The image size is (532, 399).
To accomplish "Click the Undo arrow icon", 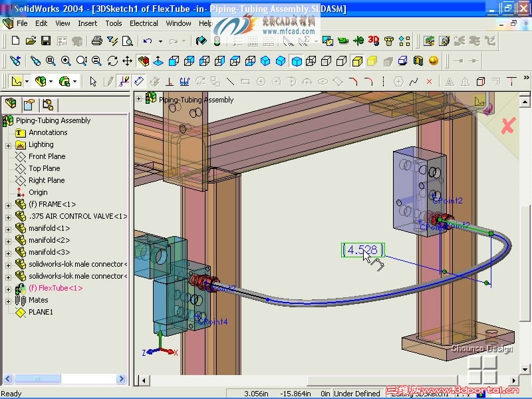I will 148,41.
